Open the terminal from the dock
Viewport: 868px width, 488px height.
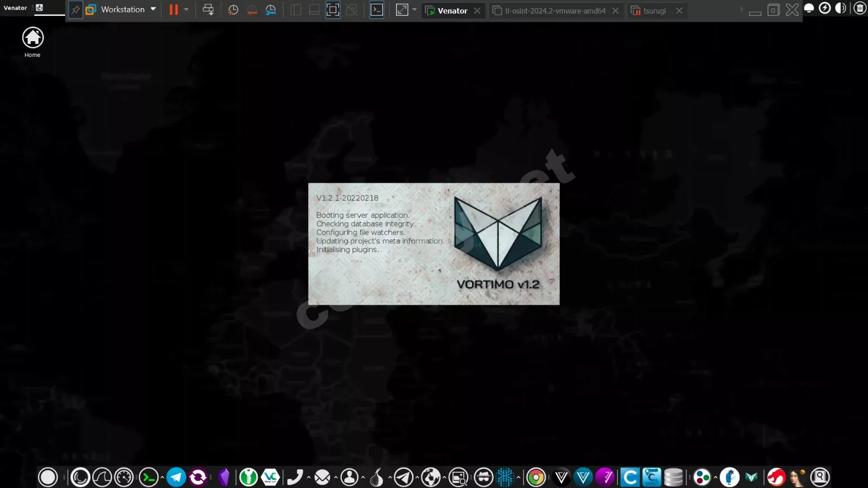click(149, 477)
